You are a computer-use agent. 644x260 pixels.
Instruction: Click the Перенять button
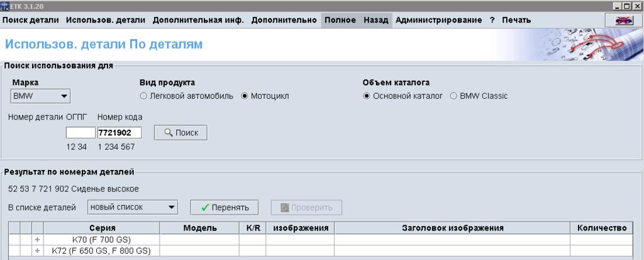click(x=225, y=208)
